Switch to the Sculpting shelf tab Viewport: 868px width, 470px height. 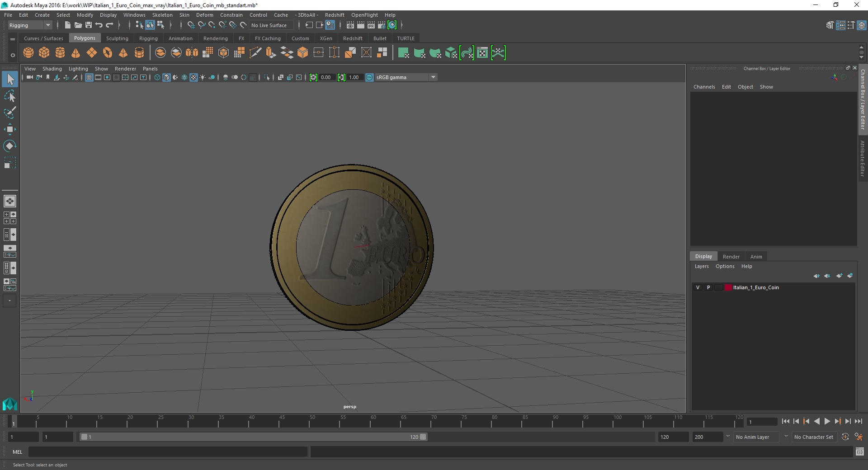pyautogui.click(x=117, y=38)
